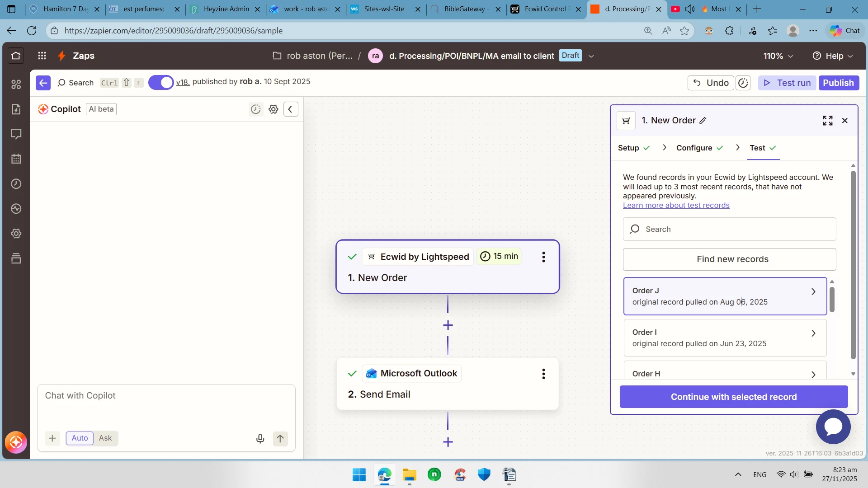Screen dimensions: 868x488
Task: Click the rename pencil next to New Order
Action: pos(703,121)
